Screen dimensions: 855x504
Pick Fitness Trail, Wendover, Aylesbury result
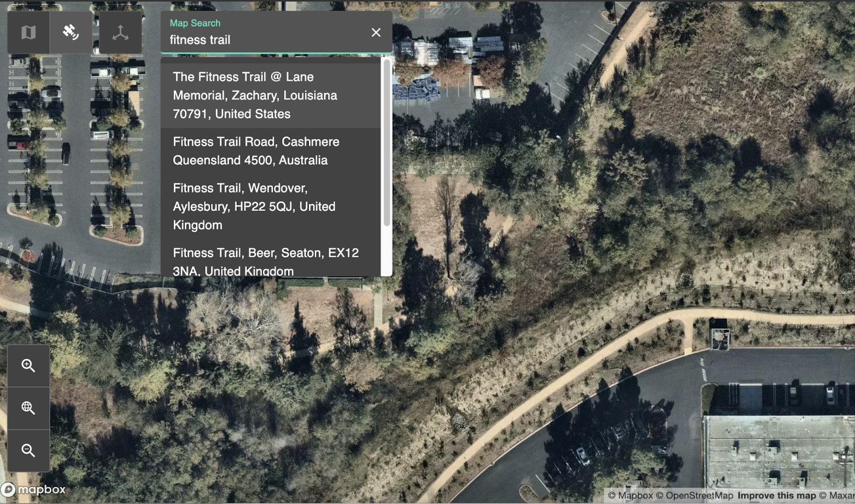pos(271,207)
